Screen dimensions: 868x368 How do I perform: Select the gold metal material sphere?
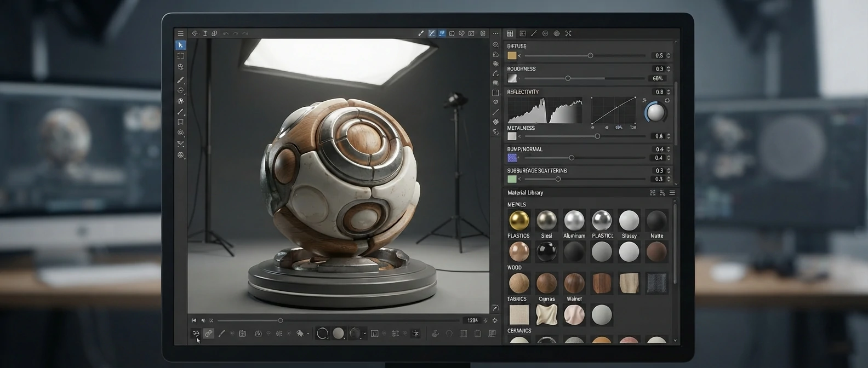(x=519, y=220)
